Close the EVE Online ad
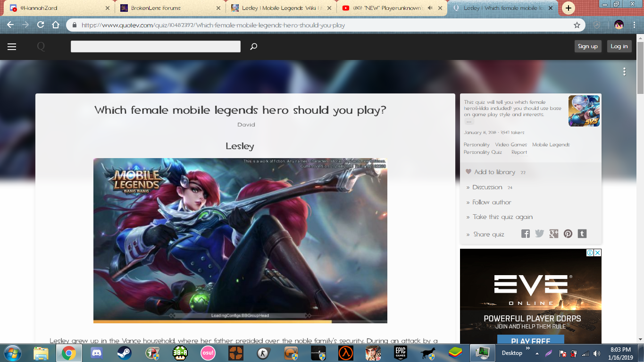Screen dimensions: 644x362 pos(597,253)
